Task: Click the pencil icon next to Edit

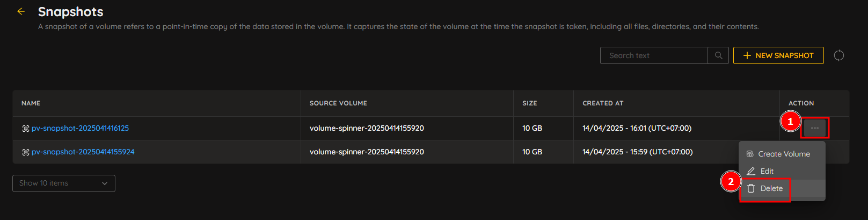Action: 751,171
